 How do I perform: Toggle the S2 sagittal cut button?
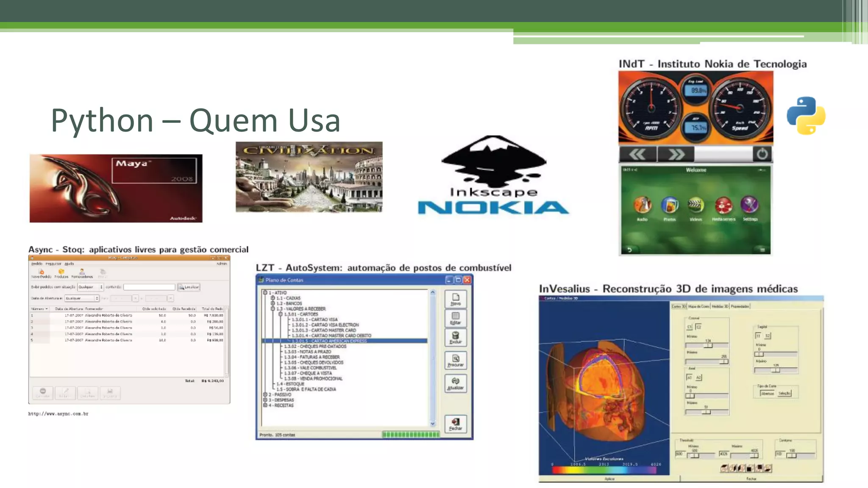click(x=768, y=335)
